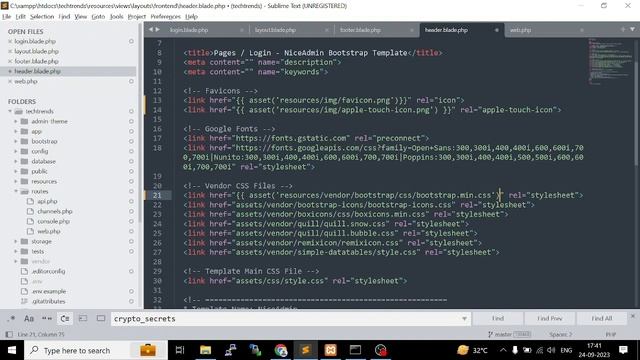640x360 pixels.
Task: Close the footer.blade.php tab
Action: [411, 30]
